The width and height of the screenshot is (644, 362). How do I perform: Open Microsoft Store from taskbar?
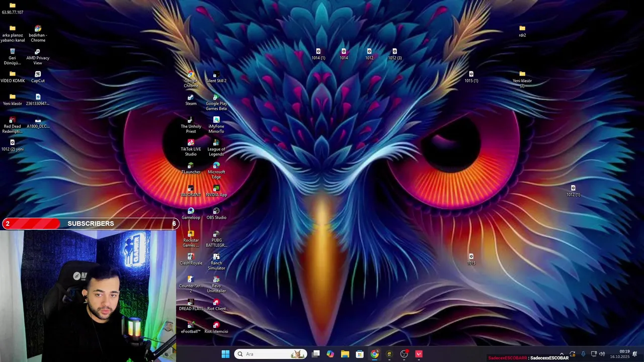[x=360, y=354]
